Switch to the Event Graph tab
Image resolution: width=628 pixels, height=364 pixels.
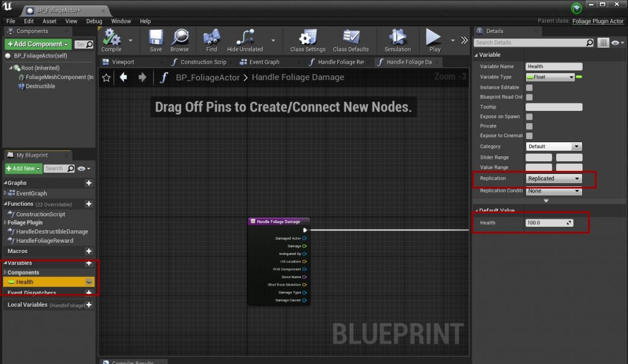264,62
